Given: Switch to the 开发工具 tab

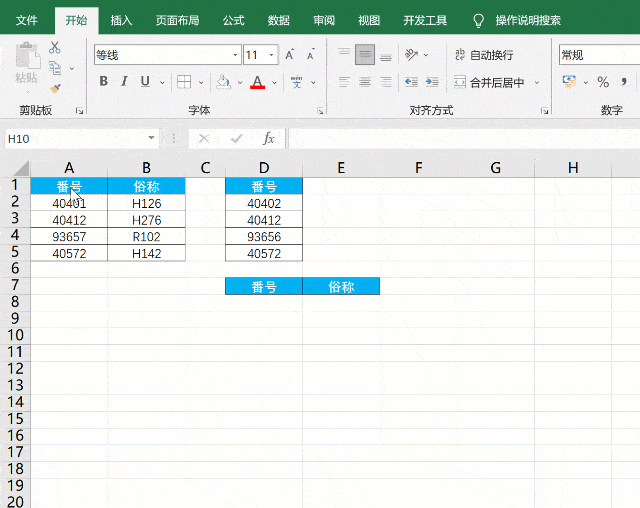Looking at the screenshot, I should 425,20.
